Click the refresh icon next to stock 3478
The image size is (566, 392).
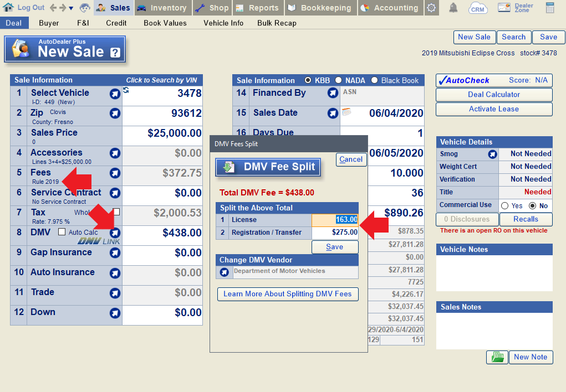coord(126,90)
